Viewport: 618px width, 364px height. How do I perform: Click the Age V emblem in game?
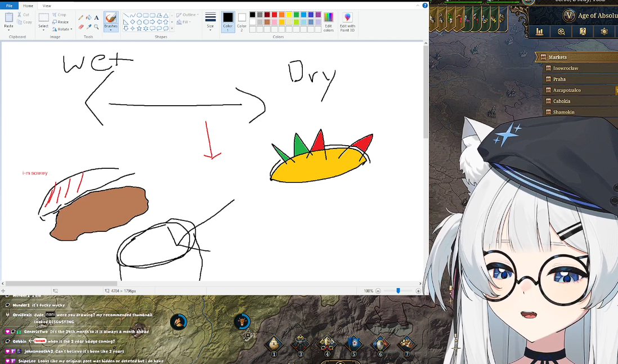568,16
